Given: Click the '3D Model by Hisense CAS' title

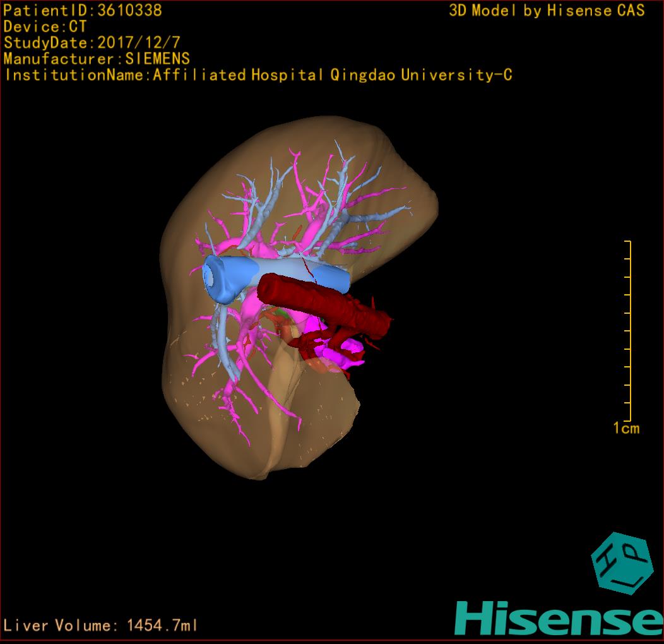Looking at the screenshot, I should tap(547, 11).
